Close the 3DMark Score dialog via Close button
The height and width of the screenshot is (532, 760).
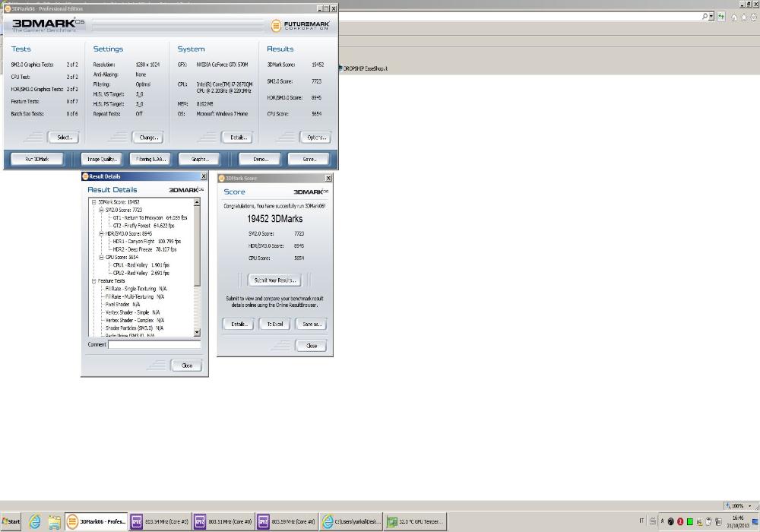[x=311, y=346]
